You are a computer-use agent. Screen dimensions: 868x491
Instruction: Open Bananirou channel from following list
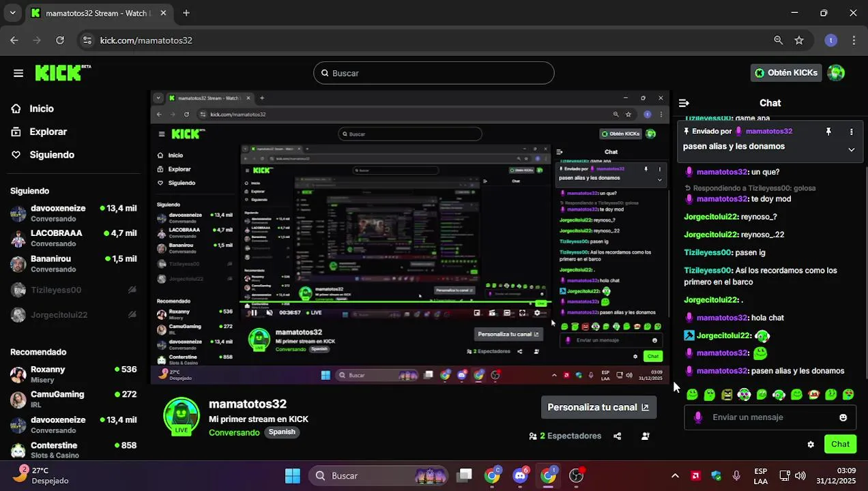coord(74,263)
